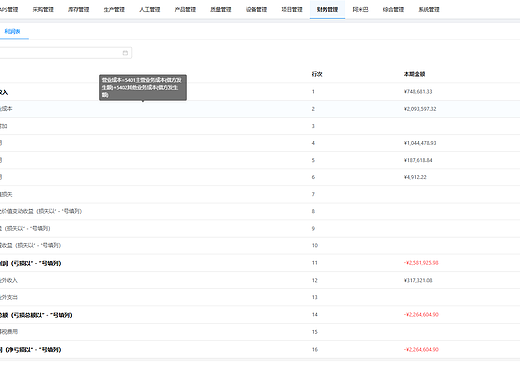
Task: Click row number 3 in the 行次 column
Action: coord(313,126)
